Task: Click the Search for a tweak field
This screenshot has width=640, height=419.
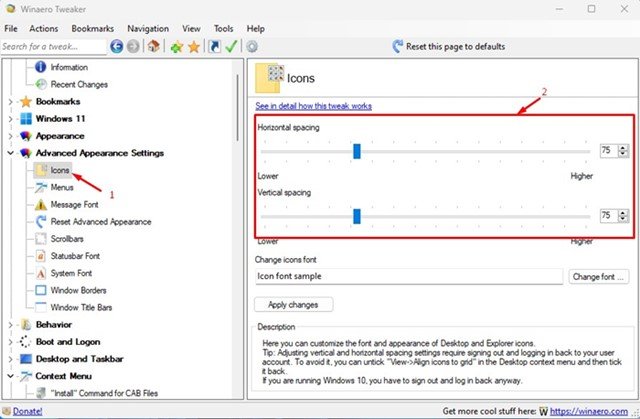Action: pos(53,47)
